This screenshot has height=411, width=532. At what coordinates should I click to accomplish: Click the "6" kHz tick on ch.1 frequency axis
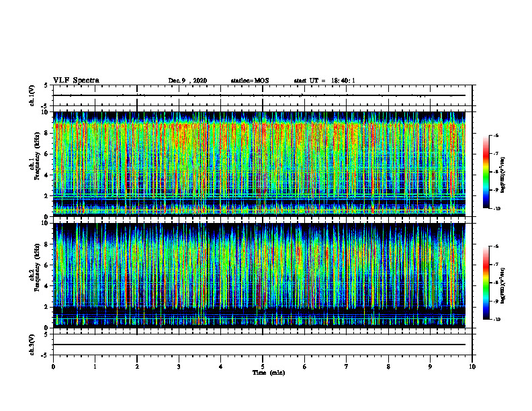point(47,154)
